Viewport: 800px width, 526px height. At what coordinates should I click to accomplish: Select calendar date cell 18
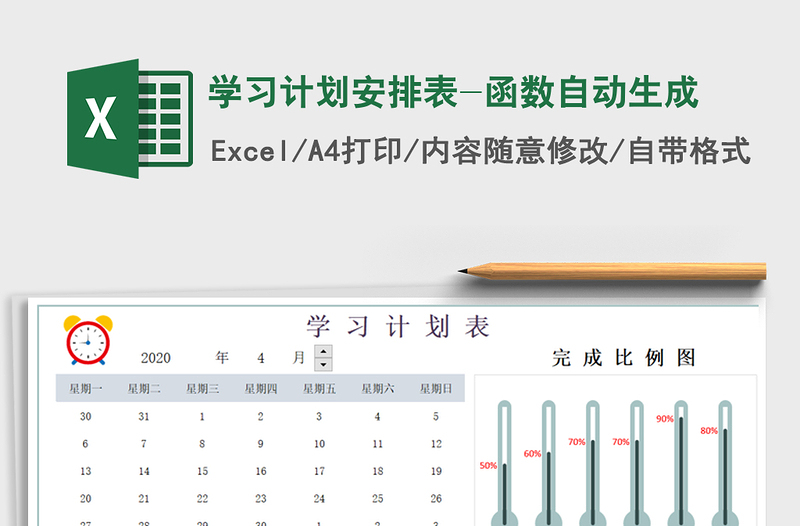(378, 471)
